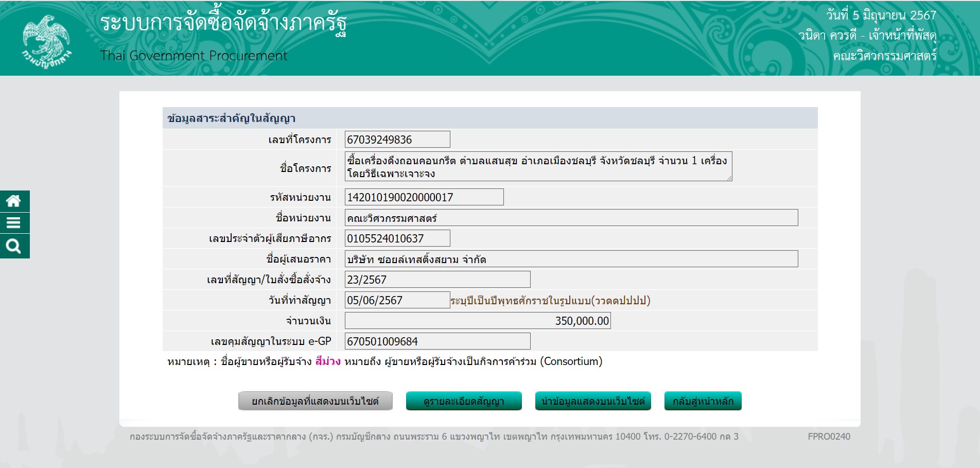Click the contract date field 05/06/2567

397,300
